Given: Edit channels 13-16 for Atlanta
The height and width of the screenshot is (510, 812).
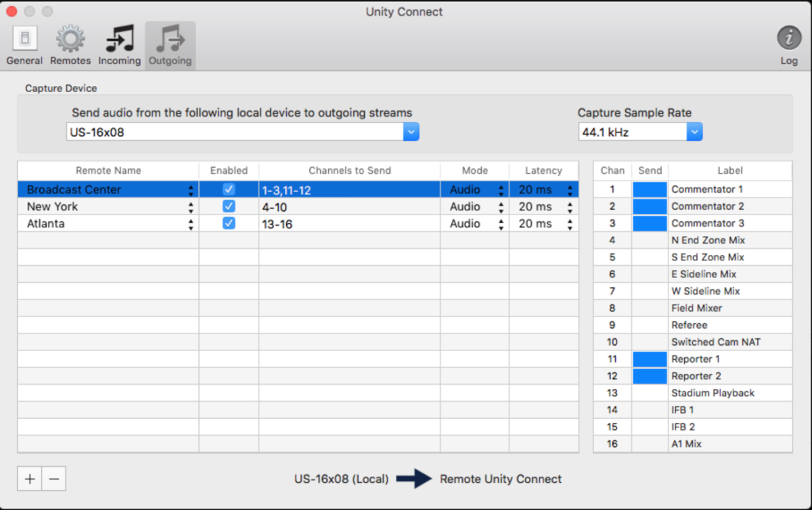Looking at the screenshot, I should pyautogui.click(x=350, y=224).
